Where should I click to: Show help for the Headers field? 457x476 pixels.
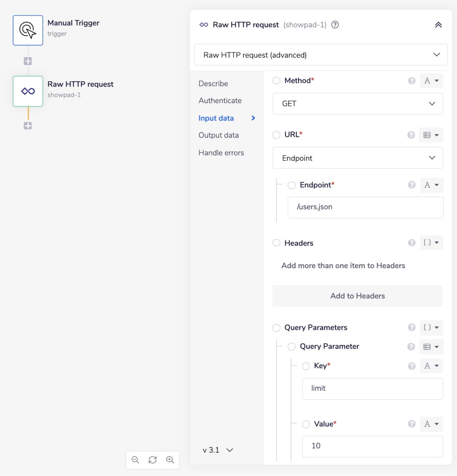tap(412, 243)
